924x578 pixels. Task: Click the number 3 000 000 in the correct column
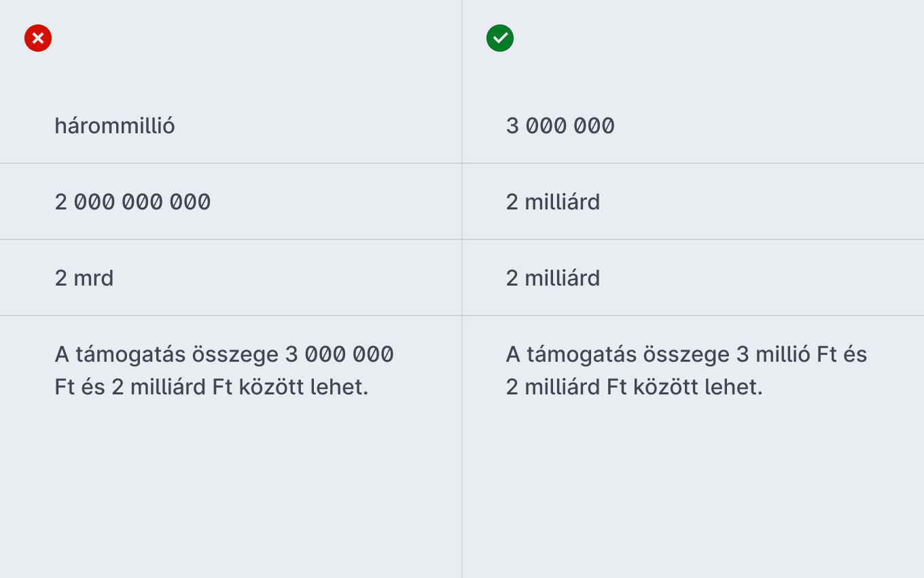coord(561,126)
